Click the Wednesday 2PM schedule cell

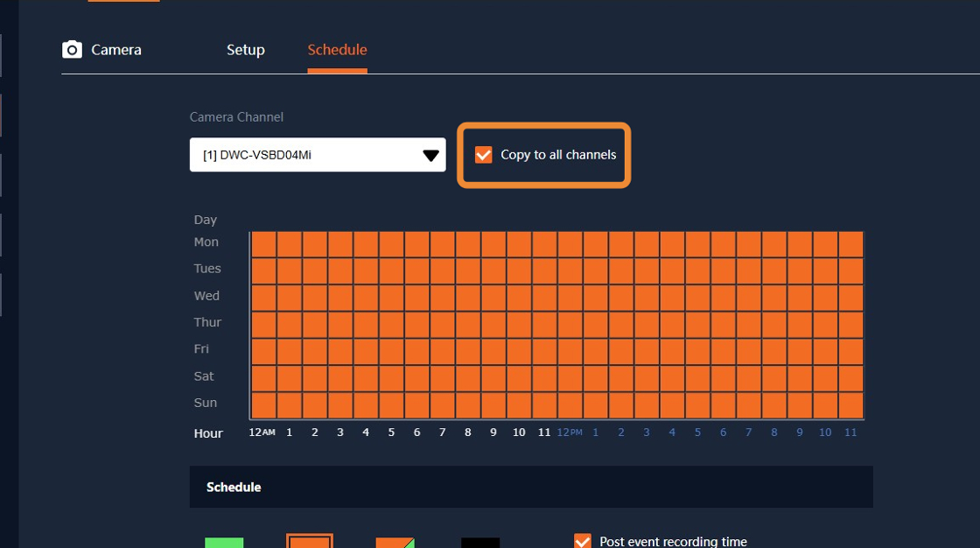(621, 298)
